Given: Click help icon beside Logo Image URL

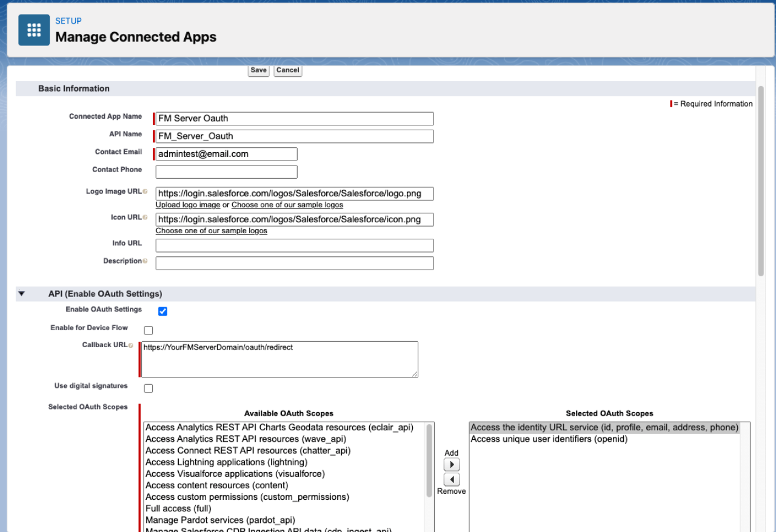Looking at the screenshot, I should (145, 192).
